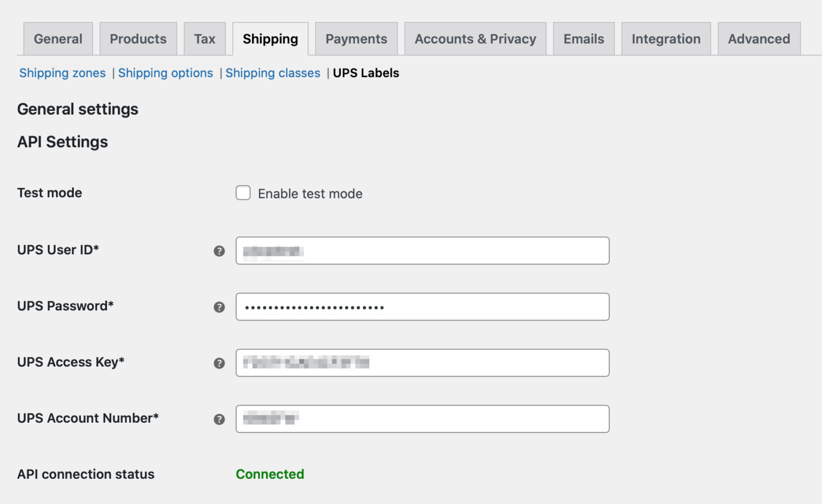822x504 pixels.
Task: View the Shipping classes section
Action: [x=272, y=73]
